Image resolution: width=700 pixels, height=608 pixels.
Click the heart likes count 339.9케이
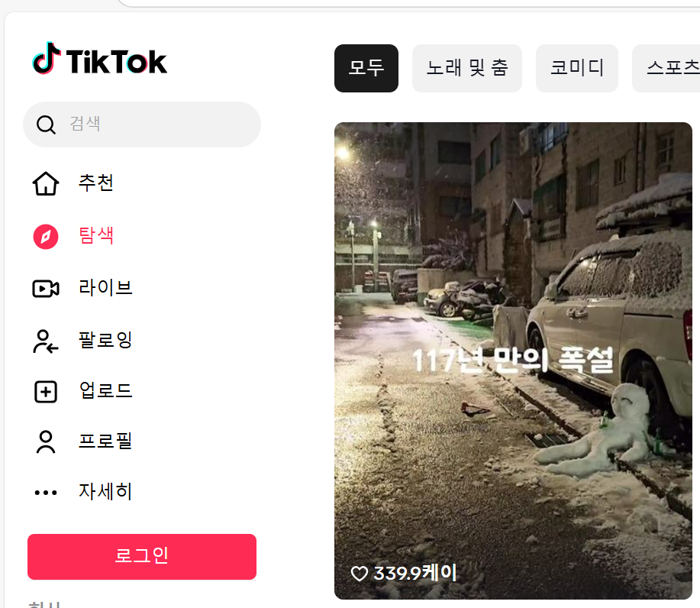(x=404, y=573)
